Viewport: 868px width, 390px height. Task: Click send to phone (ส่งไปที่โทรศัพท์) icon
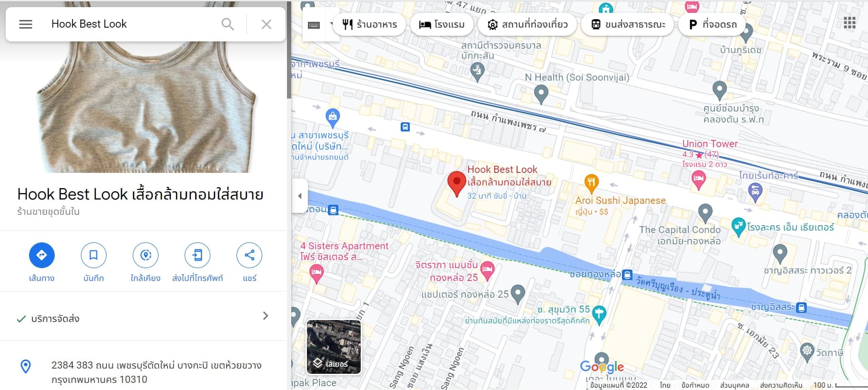(x=197, y=255)
